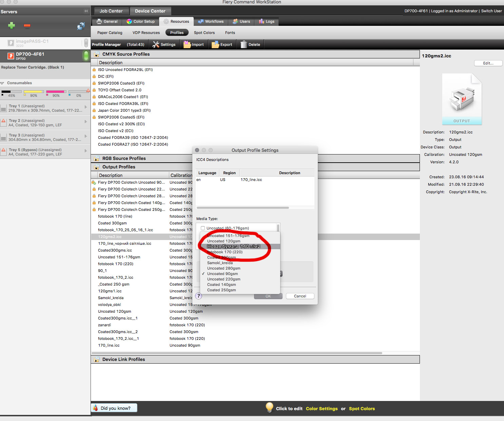Expand Tray 1 details arrow
This screenshot has height=421, width=504.
(86, 107)
